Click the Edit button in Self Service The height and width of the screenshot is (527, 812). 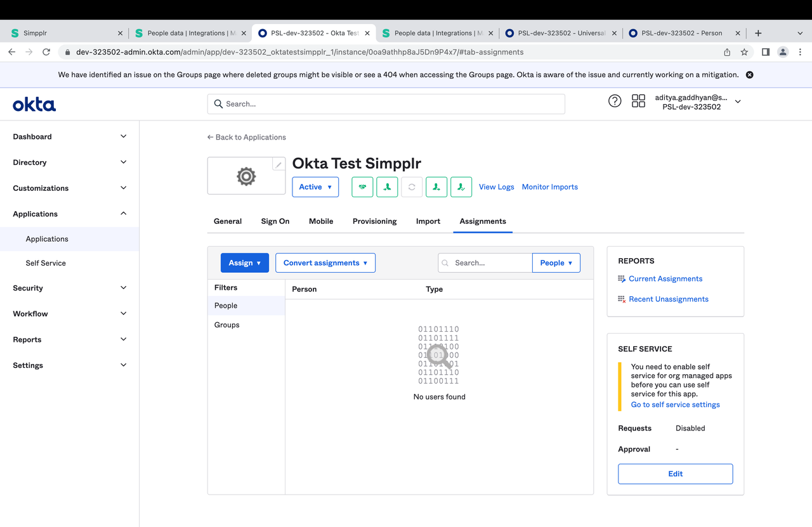tap(675, 474)
